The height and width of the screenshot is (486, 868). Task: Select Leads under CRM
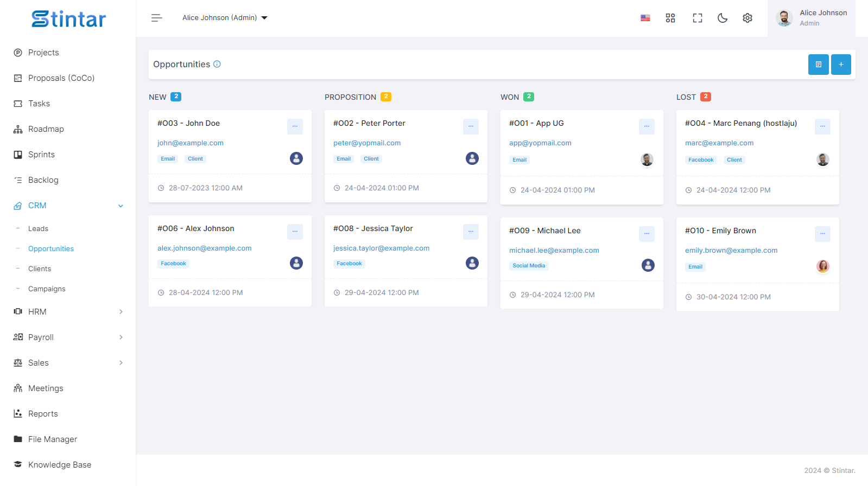point(38,229)
